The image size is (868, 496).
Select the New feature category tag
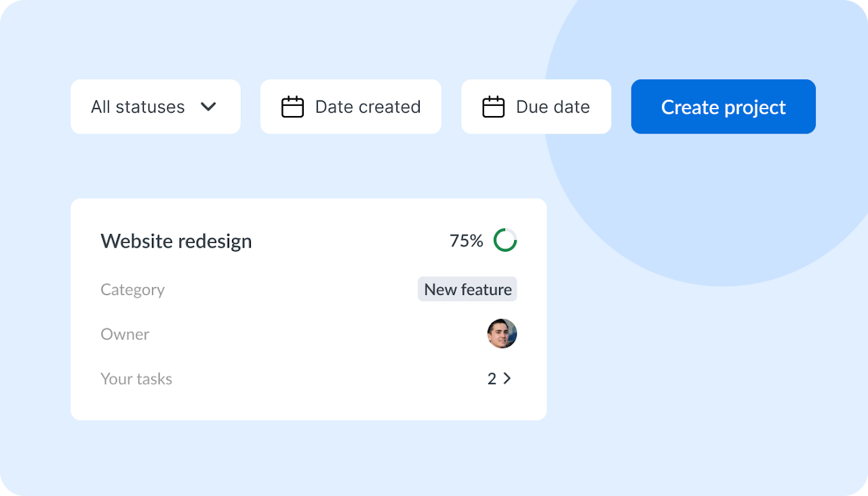pyautogui.click(x=467, y=289)
